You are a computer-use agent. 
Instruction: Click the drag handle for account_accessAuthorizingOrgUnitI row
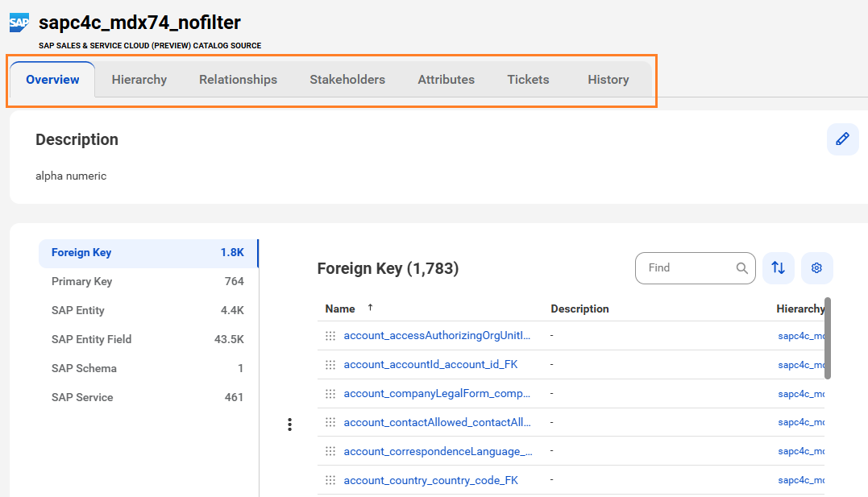click(330, 335)
